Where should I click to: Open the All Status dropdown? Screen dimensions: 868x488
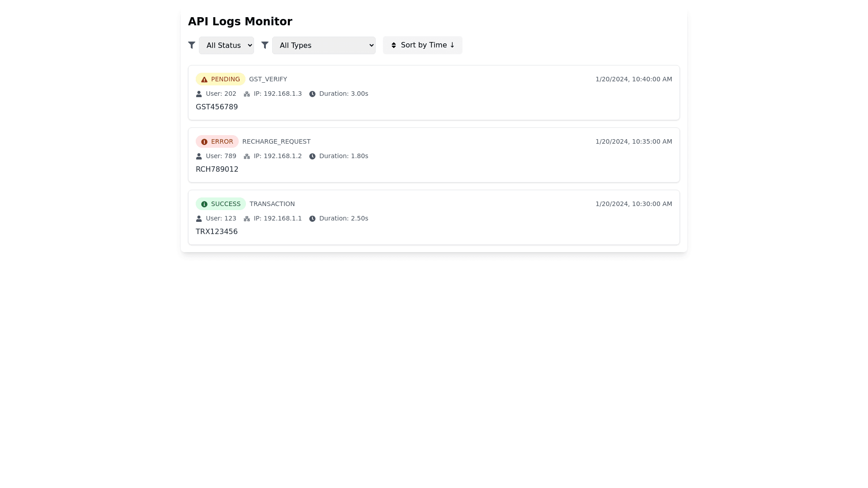coord(226,45)
